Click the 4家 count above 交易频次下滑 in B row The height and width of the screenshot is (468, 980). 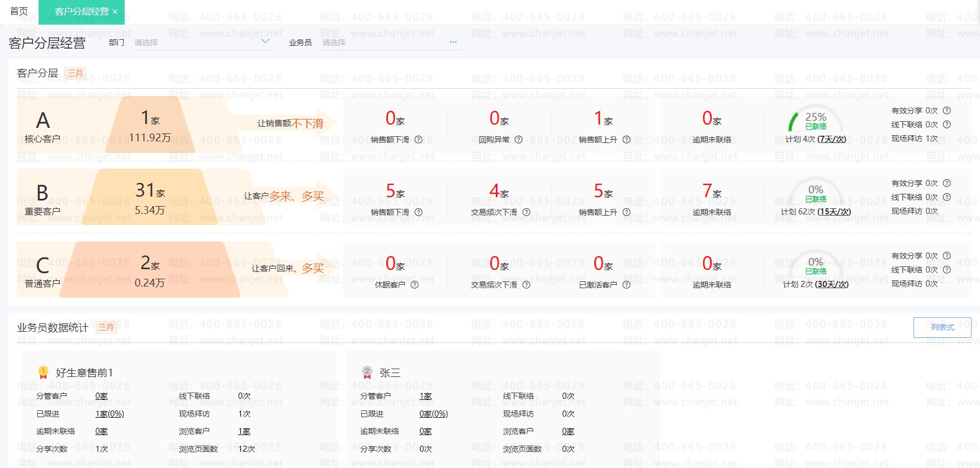click(499, 192)
